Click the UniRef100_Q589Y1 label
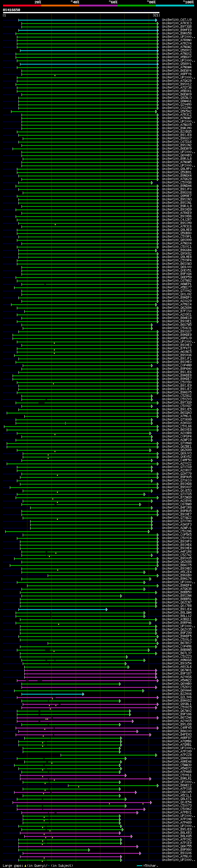The height and width of the screenshot is (868, 197). tap(177, 64)
